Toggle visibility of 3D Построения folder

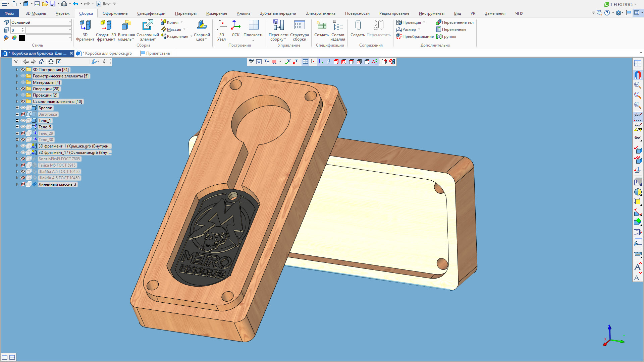[23, 70]
